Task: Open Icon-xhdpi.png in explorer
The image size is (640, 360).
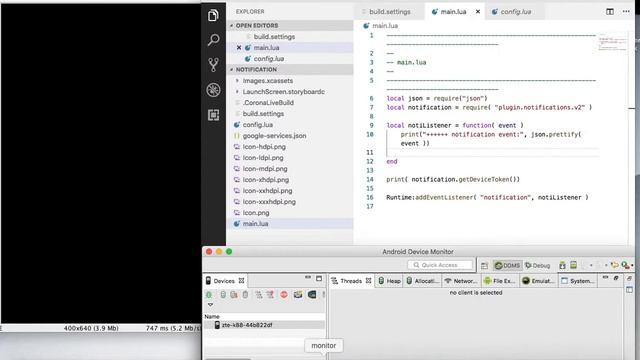Action: point(291,180)
